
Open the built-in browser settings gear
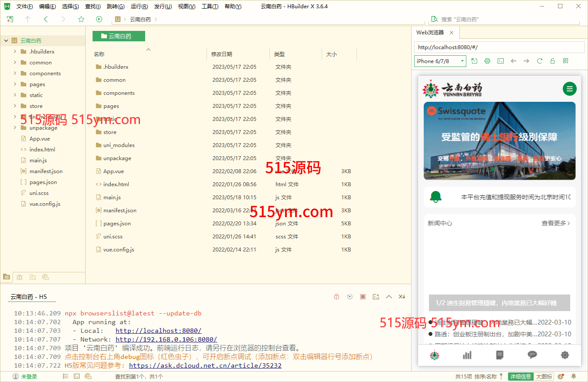click(x=488, y=61)
